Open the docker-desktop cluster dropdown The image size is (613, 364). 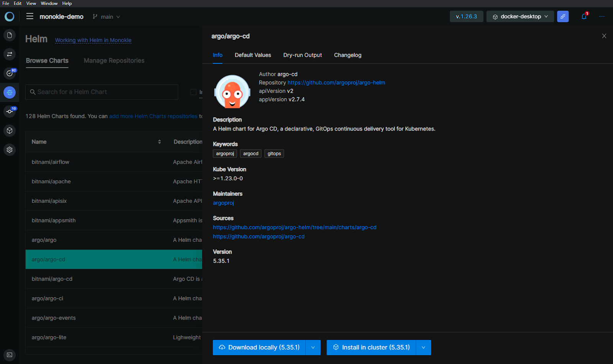pos(520,16)
